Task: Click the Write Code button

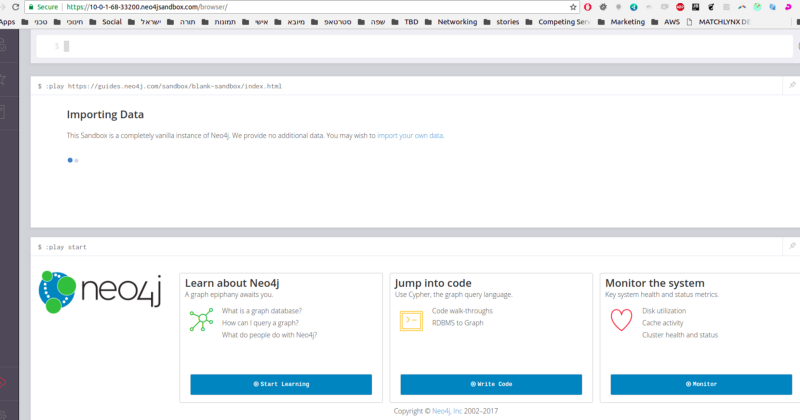Action: tap(491, 384)
